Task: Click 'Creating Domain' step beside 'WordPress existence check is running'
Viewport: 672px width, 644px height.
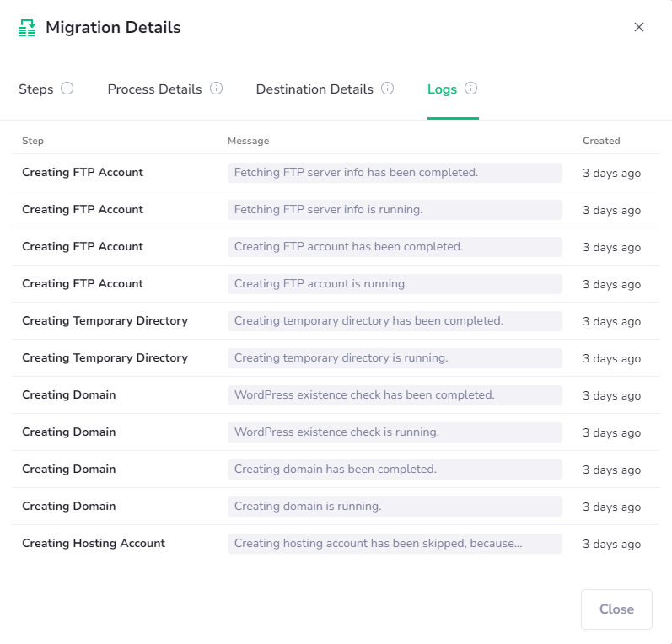Action: [69, 432]
